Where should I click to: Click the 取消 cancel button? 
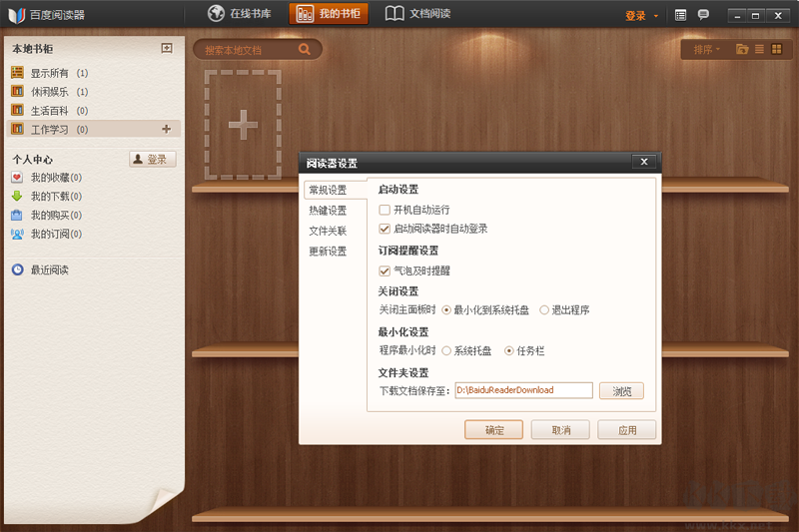coord(560,429)
